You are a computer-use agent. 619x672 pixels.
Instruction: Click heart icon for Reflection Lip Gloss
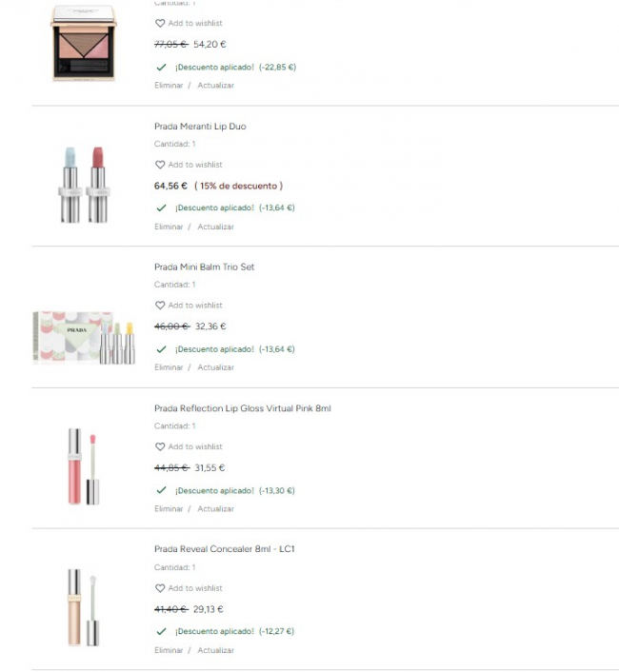pos(160,446)
